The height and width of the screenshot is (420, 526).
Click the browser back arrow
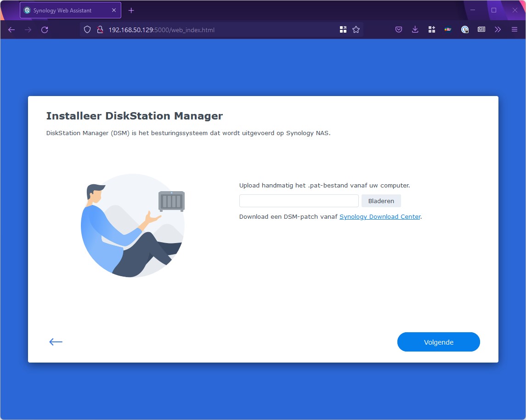tap(11, 30)
